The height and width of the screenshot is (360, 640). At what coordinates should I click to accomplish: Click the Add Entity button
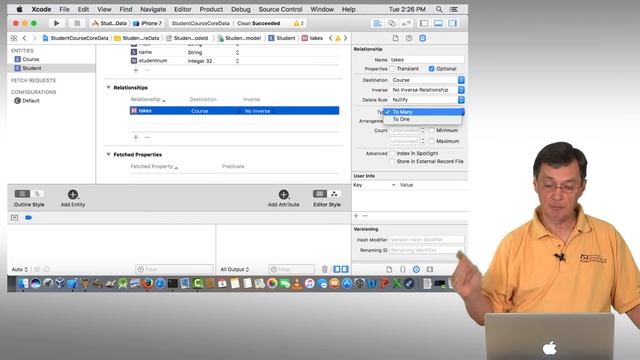coord(73,198)
